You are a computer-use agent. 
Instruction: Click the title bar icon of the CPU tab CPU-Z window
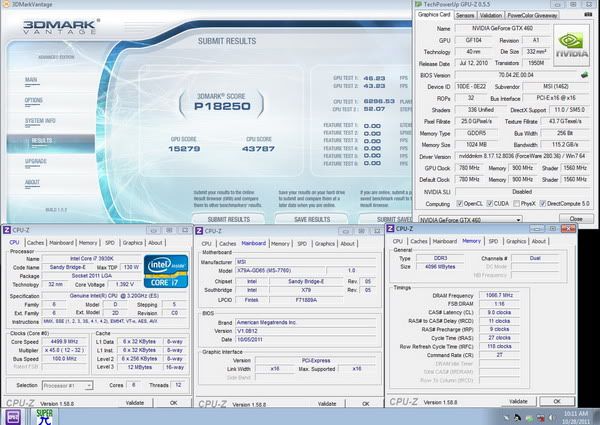point(7,230)
